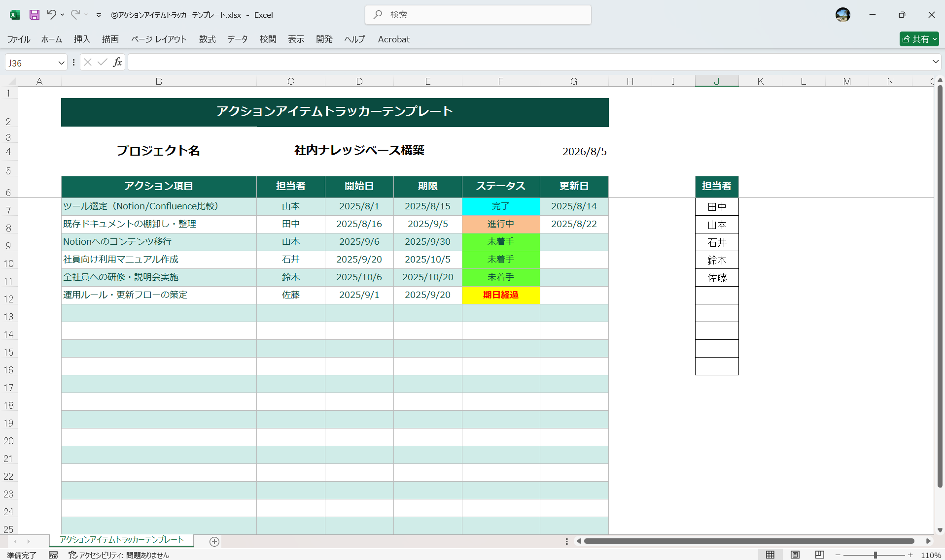Image resolution: width=945 pixels, height=560 pixels.
Task: Click the previous sheet navigation arrow
Action: tap(15, 541)
